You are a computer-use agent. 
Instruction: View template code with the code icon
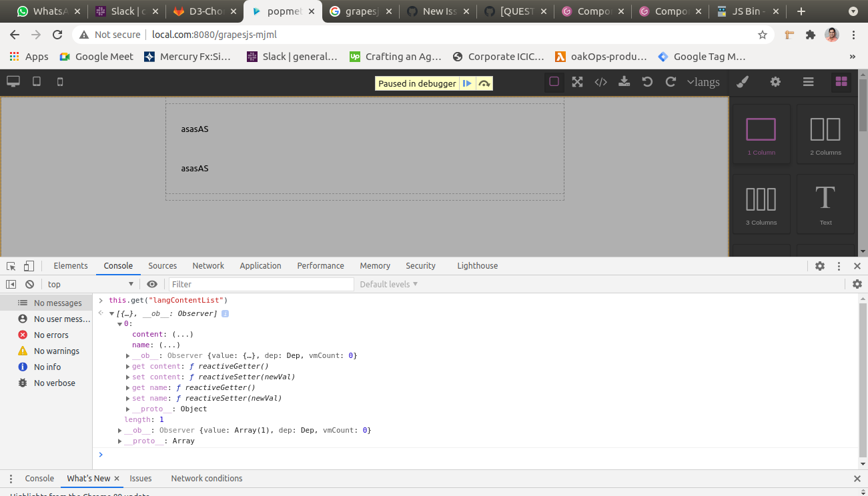pyautogui.click(x=600, y=81)
